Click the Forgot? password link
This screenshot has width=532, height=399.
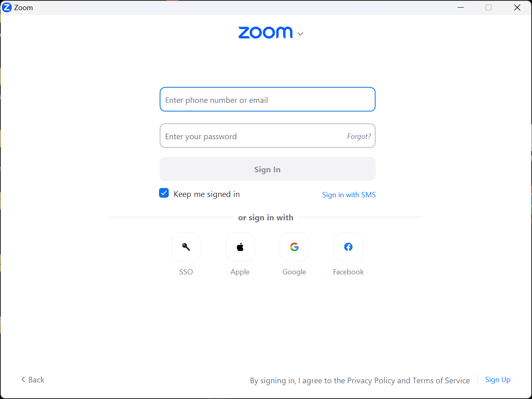pos(359,136)
